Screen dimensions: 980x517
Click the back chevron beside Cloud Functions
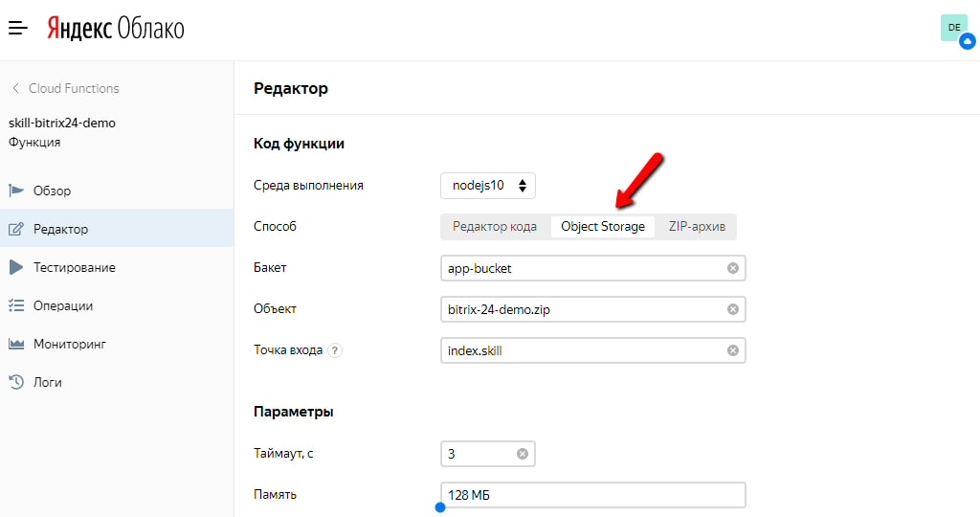tap(15, 88)
